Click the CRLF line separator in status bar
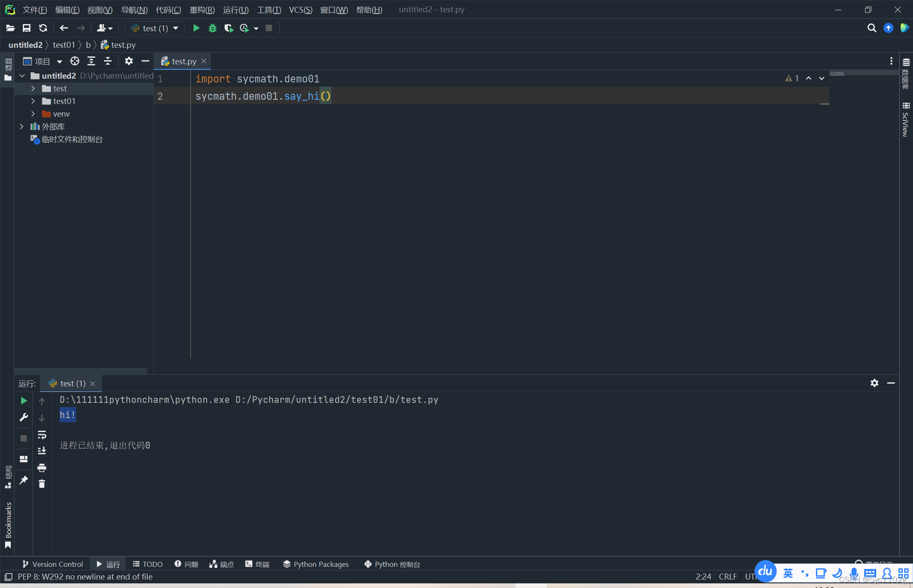The image size is (913, 588). click(x=727, y=577)
